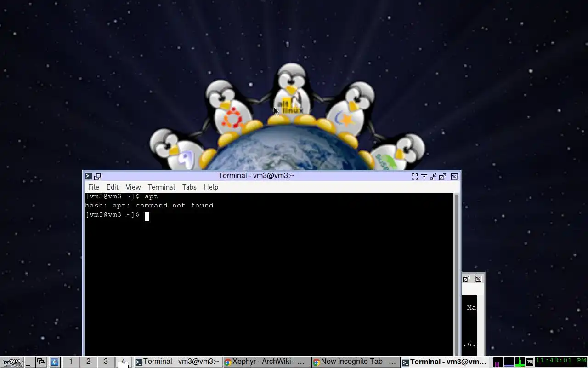Screen dimensions: 588x368
Task: Switch to workspace 4
Action: (x=123, y=362)
